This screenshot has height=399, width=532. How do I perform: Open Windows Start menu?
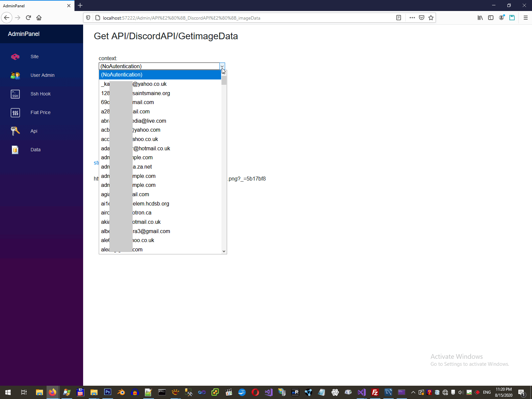(8, 392)
